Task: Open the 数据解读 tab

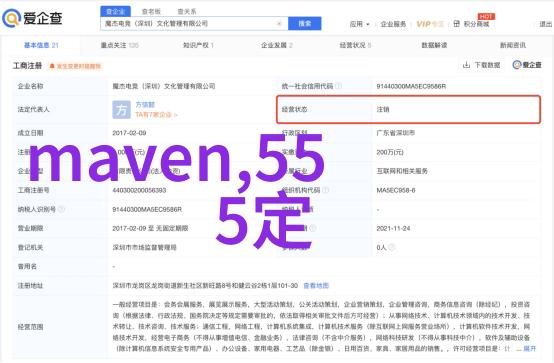Action: pyautogui.click(x=434, y=45)
